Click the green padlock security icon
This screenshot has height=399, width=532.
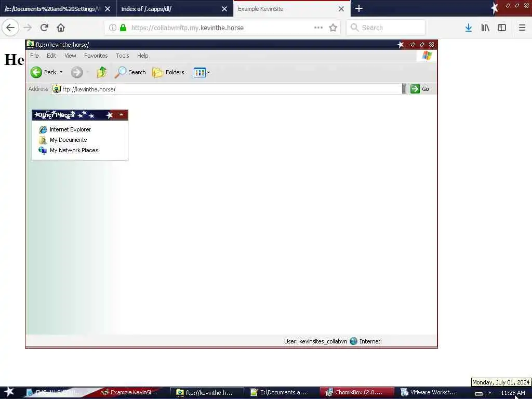pyautogui.click(x=123, y=28)
